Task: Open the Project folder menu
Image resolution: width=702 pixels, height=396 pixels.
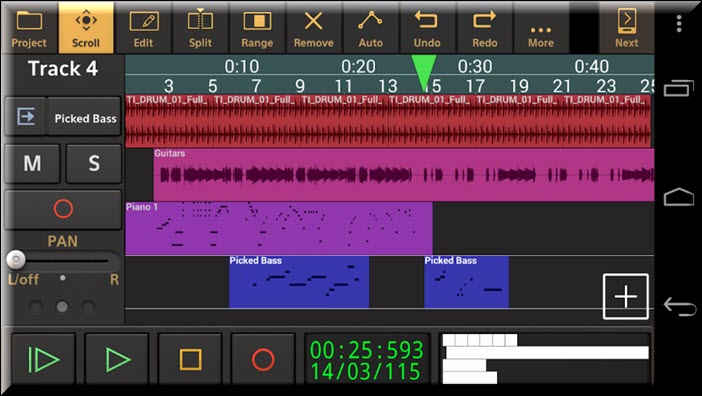Action: click(29, 29)
